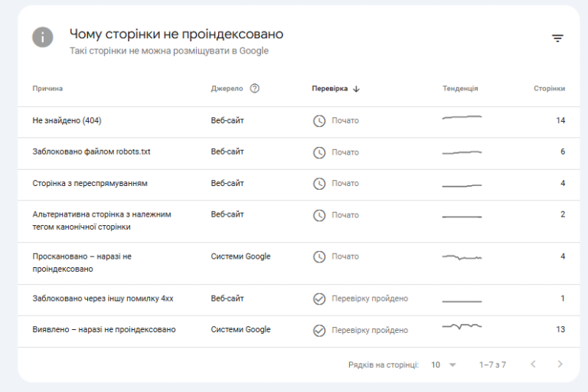The image size is (588, 392).
Task: Click the Причина column header
Action: coord(47,89)
